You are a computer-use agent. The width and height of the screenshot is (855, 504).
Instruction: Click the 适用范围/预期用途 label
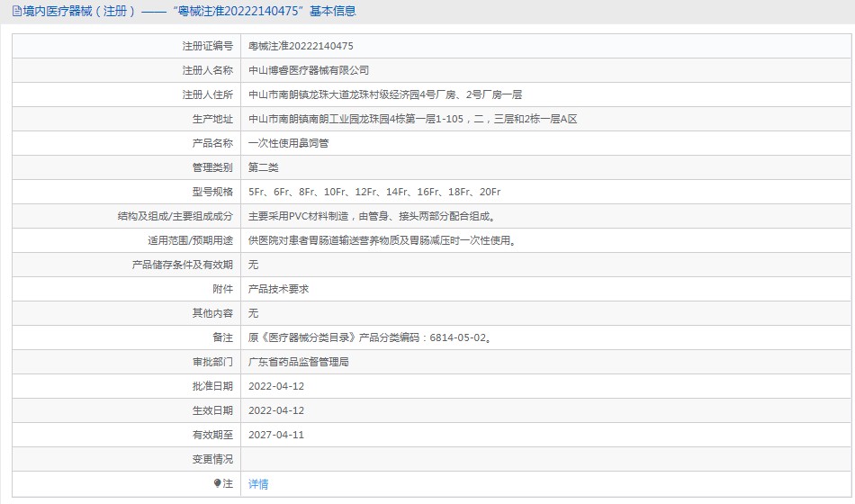tap(190, 240)
